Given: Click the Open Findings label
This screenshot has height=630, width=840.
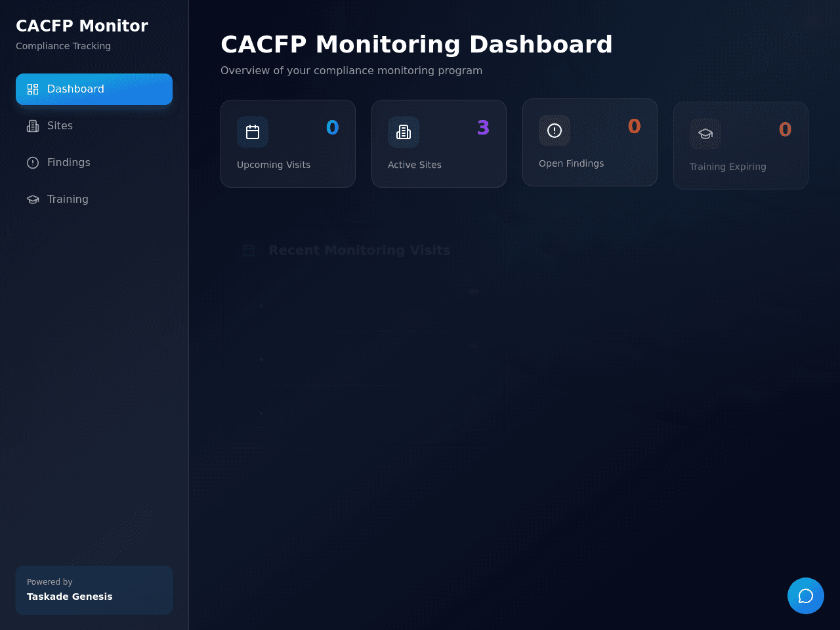Looking at the screenshot, I should click(x=572, y=163).
